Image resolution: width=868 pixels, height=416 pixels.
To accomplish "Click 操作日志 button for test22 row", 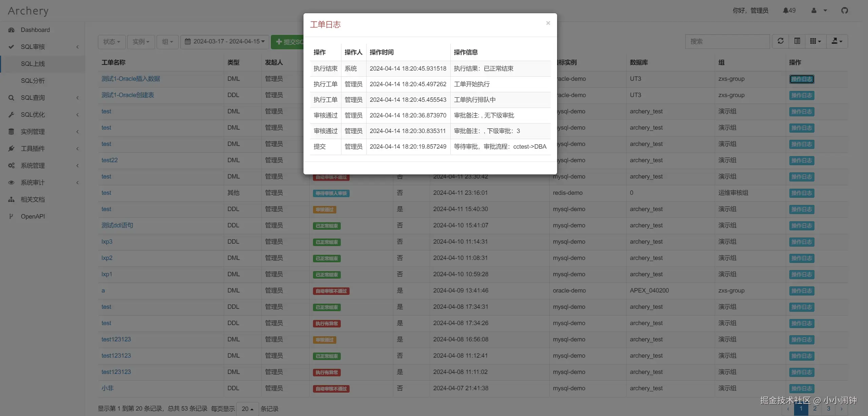I will point(801,160).
